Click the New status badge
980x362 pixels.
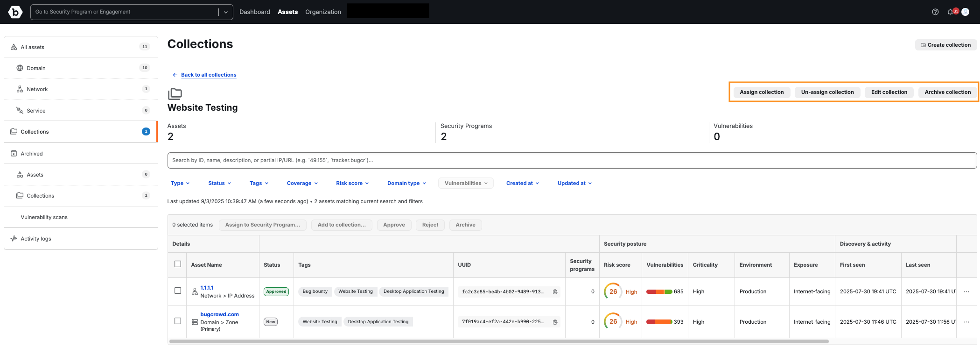pos(271,322)
